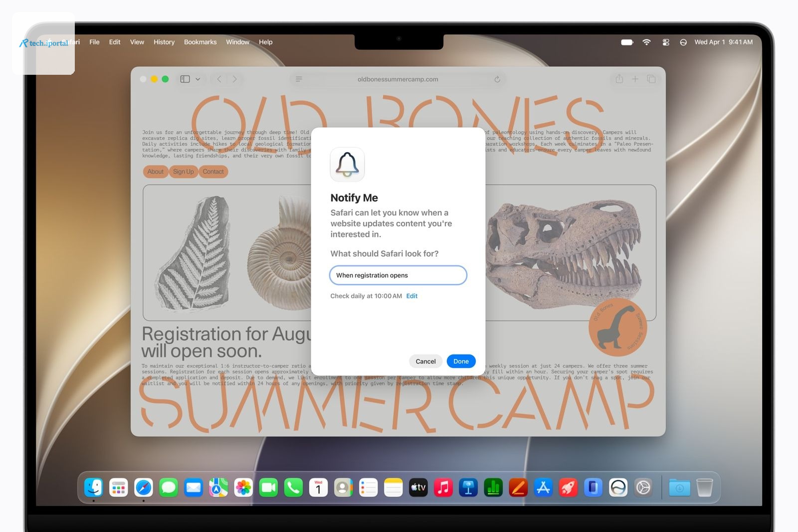
Task: Open the Trash in the Dock
Action: click(x=704, y=487)
